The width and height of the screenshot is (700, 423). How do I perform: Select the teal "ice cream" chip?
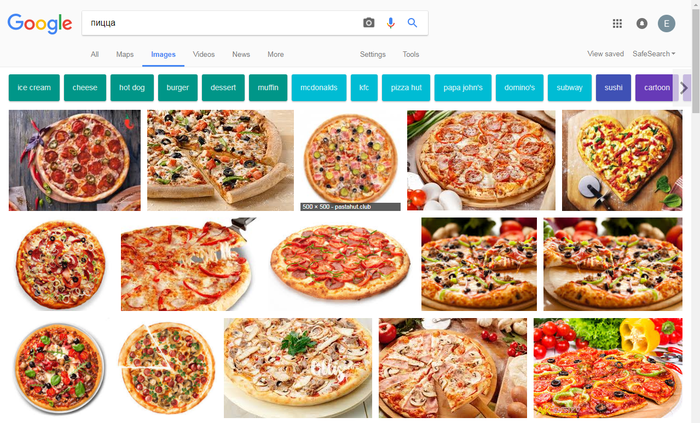(34, 88)
